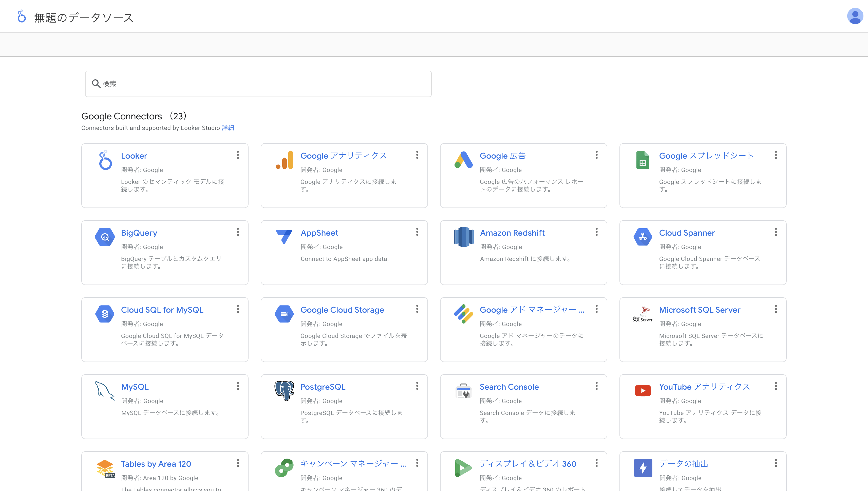Open Google アナリティクス card three-dot menu
Viewport: 868px width, 491px height.
417,155
